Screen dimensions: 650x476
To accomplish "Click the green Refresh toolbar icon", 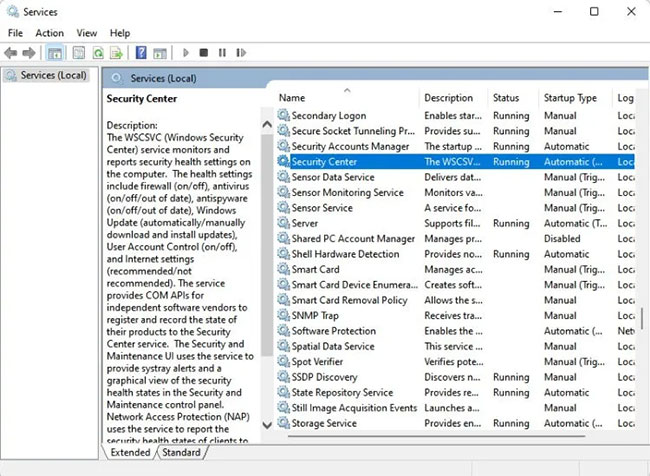I will pyautogui.click(x=98, y=52).
